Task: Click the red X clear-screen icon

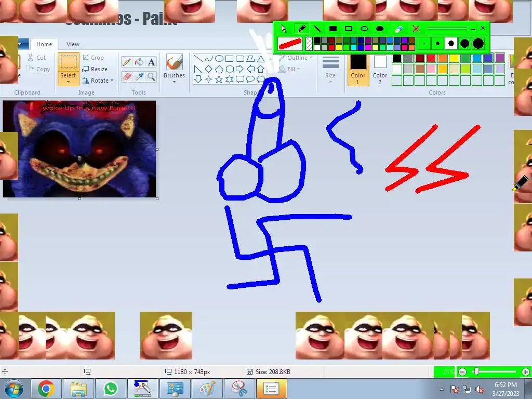Action: tap(416, 29)
